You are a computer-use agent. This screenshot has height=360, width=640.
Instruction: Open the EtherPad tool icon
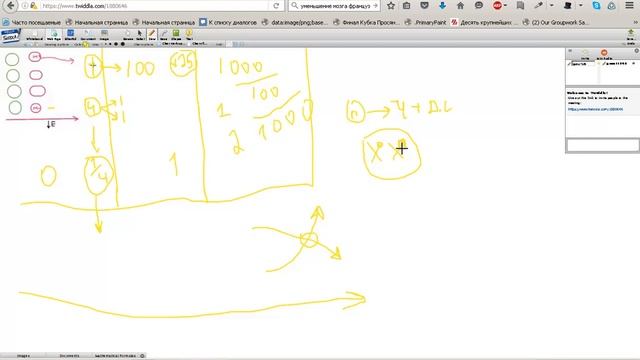(70, 35)
